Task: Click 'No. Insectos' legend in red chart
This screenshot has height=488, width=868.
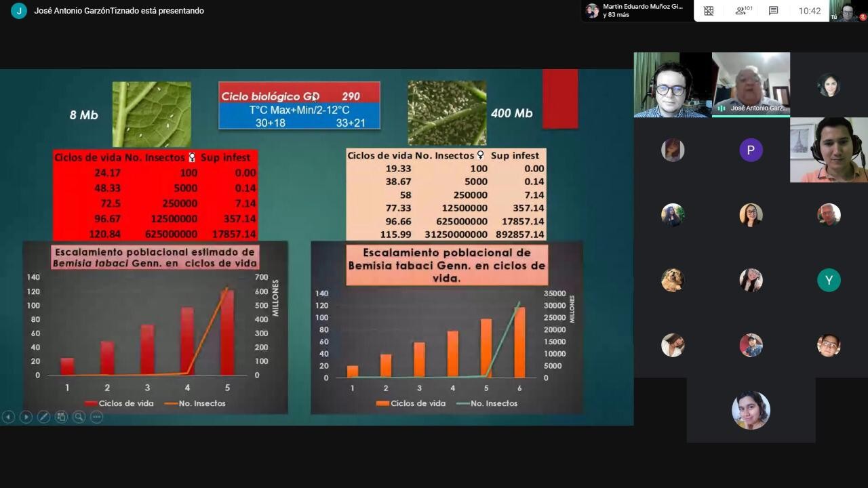Action: point(195,403)
